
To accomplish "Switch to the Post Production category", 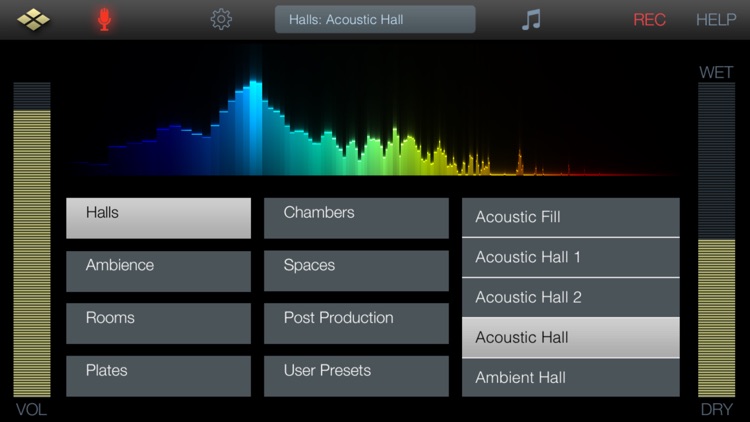I will pyautogui.click(x=356, y=323).
